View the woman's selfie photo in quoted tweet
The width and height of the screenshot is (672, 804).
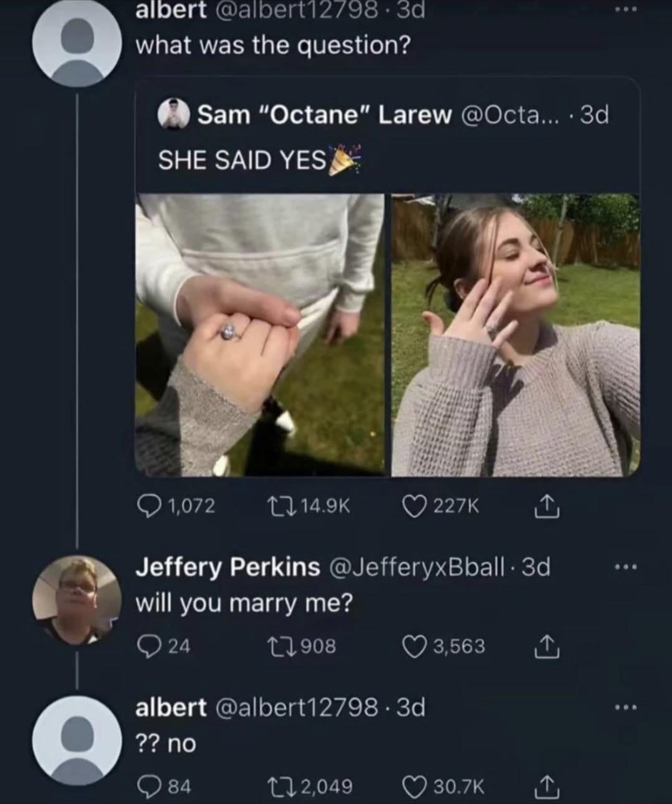click(x=516, y=335)
